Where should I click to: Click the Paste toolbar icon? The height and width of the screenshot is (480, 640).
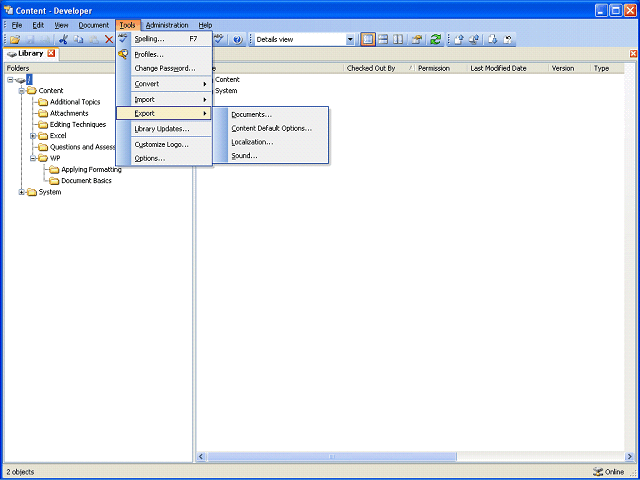[x=93, y=40]
